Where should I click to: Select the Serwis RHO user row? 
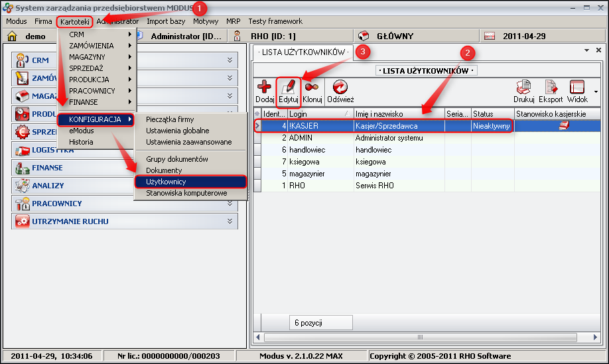(x=427, y=186)
